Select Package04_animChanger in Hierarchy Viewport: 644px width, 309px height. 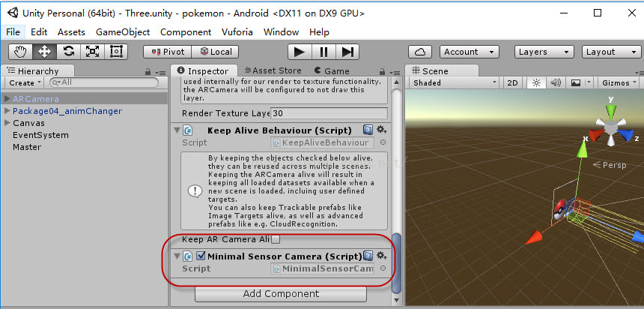point(67,111)
